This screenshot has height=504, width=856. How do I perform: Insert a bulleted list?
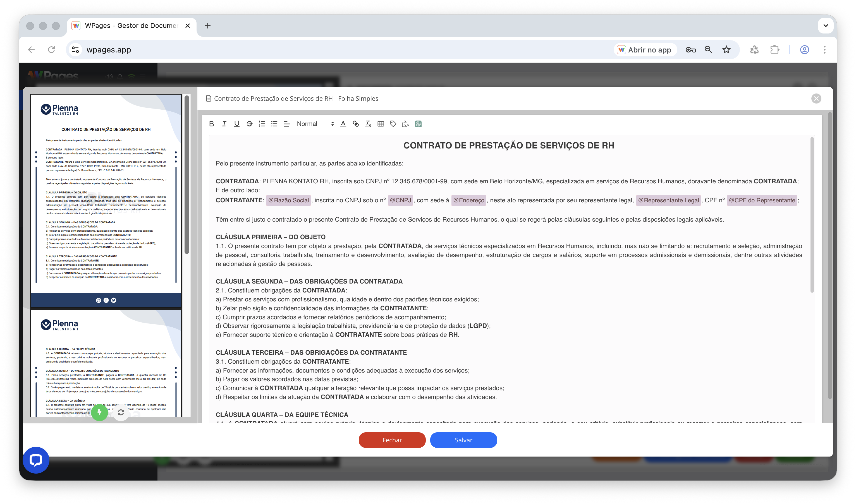coord(274,124)
